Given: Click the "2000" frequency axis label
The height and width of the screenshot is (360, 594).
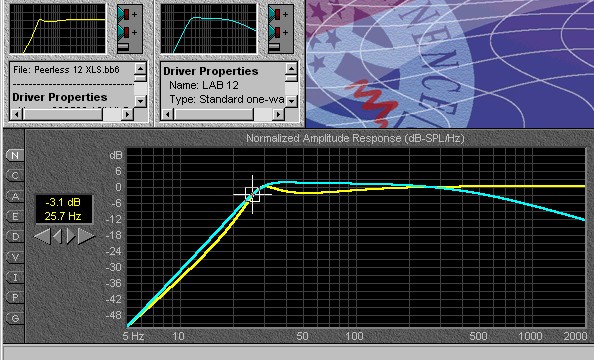Looking at the screenshot, I should (575, 336).
